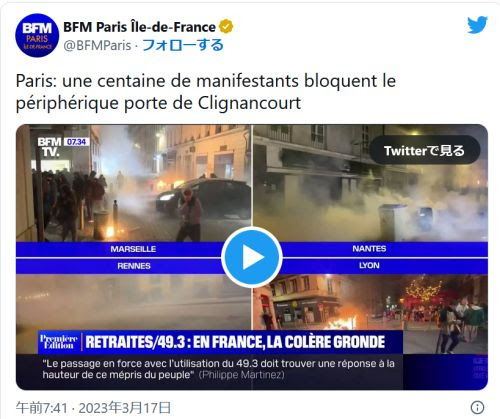Click the フォローする follow link

183,45
